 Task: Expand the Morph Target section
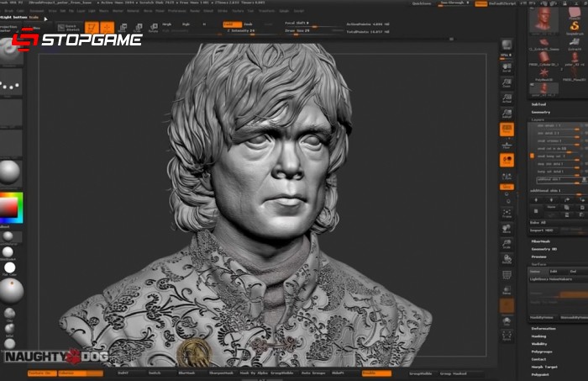point(544,367)
